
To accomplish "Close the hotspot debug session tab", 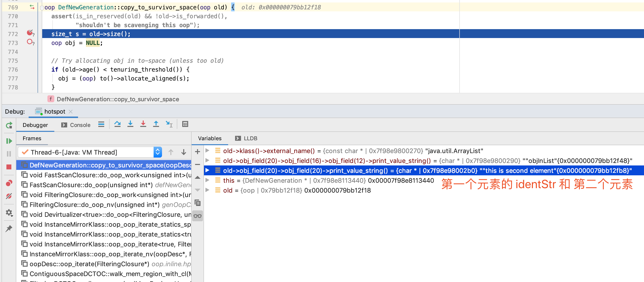I will point(71,112).
